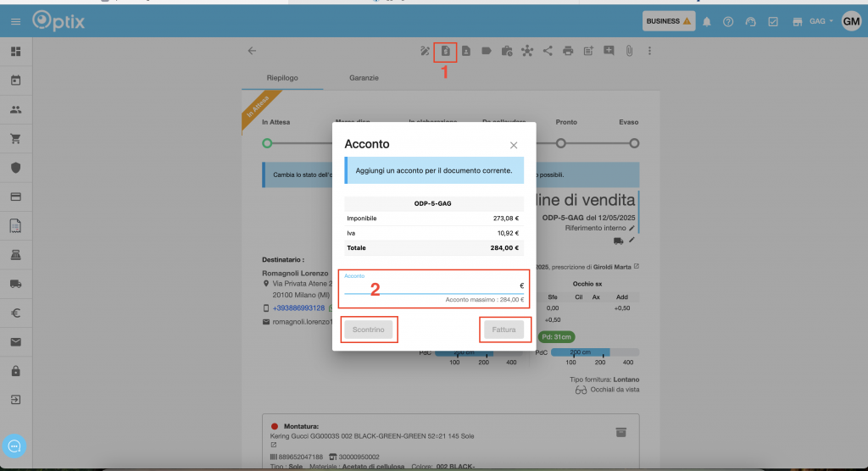Click the print icon in document toolbar
Viewport: 868px width, 471px height.
coord(568,52)
